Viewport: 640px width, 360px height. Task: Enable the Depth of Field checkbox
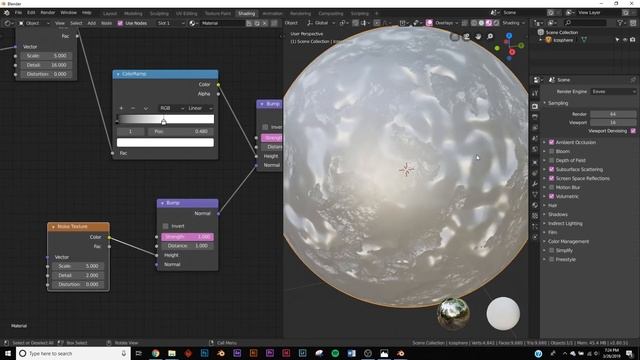(x=551, y=160)
